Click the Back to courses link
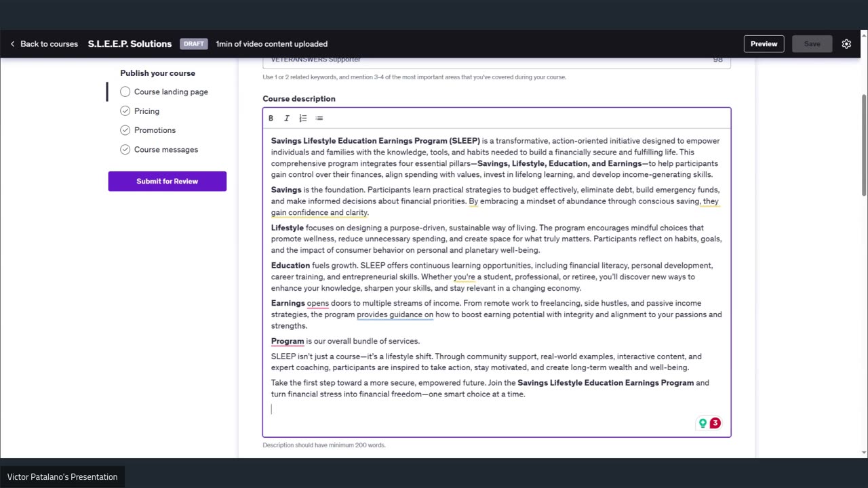This screenshot has height=488, width=868. 49,43
